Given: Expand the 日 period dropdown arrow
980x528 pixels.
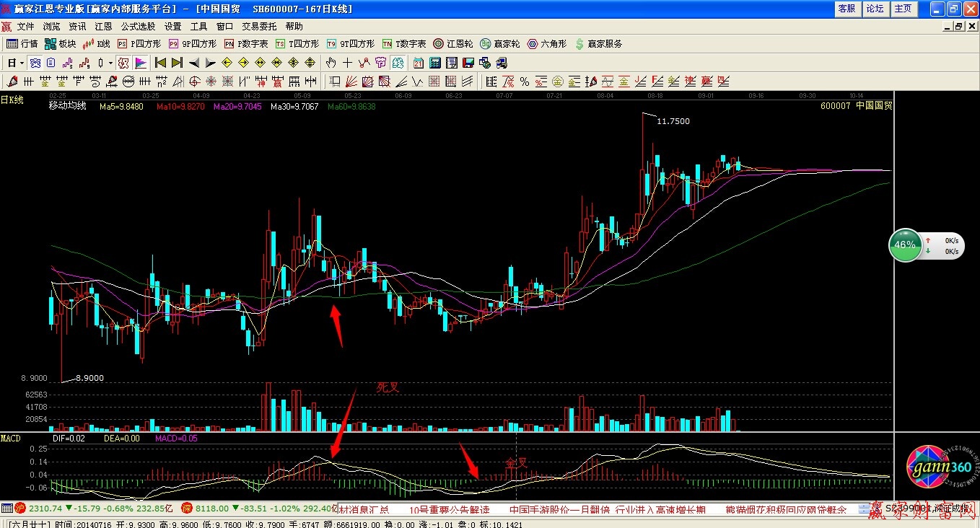Looking at the screenshot, I should pos(22,63).
